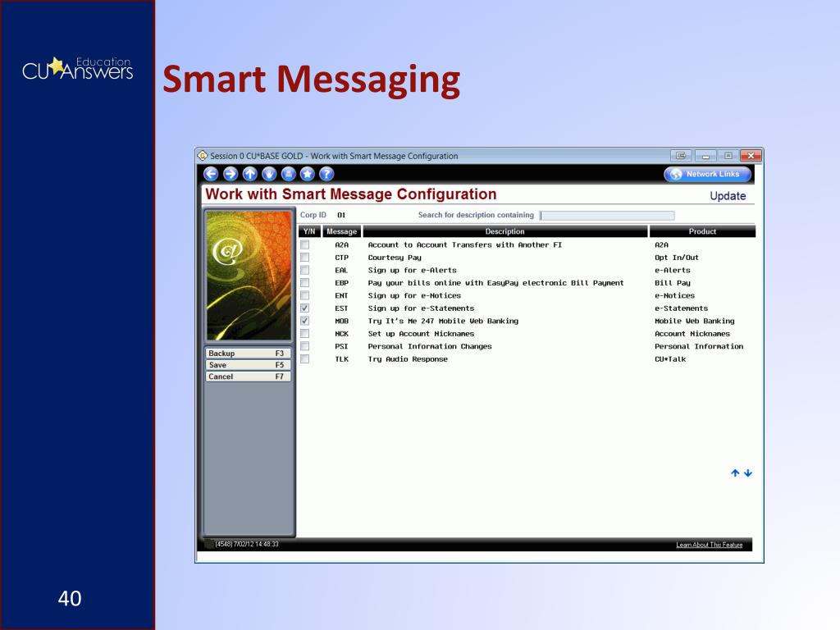
Task: Click the 'TLK' message code
Action: [x=341, y=359]
